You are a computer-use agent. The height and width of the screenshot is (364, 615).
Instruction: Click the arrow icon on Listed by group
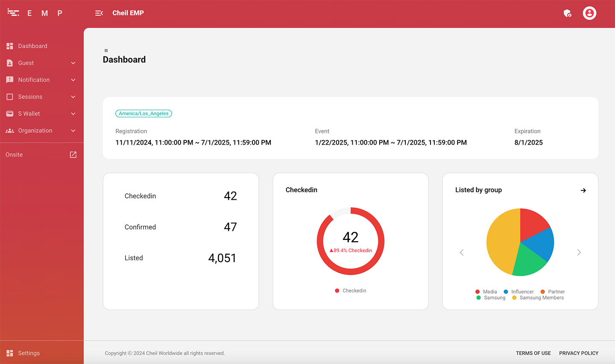(x=583, y=190)
